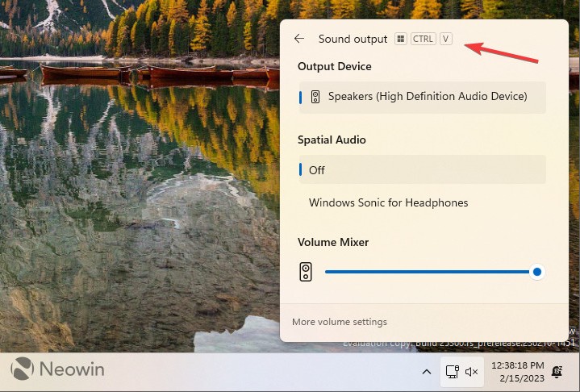Click the Sound output title text
Screen dimensions: 580x392
click(x=353, y=39)
